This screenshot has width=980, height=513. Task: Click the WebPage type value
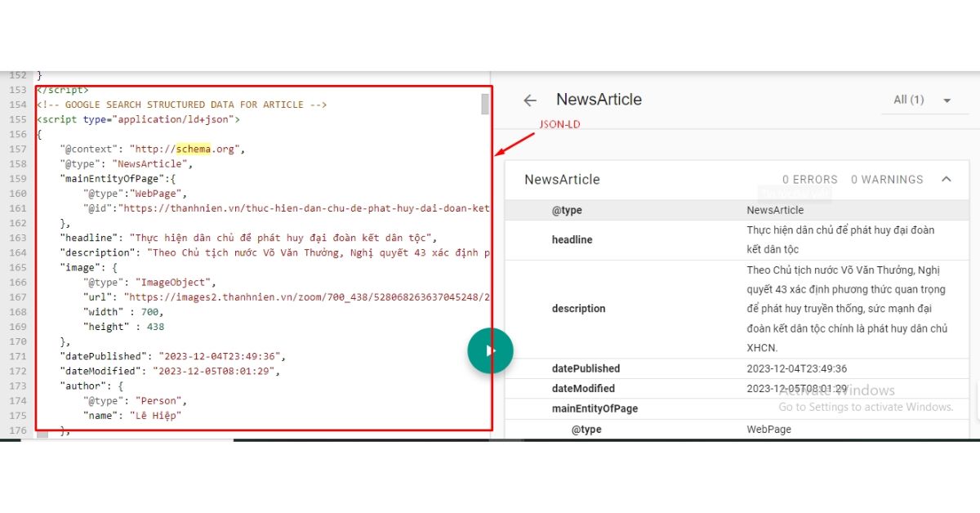point(768,430)
